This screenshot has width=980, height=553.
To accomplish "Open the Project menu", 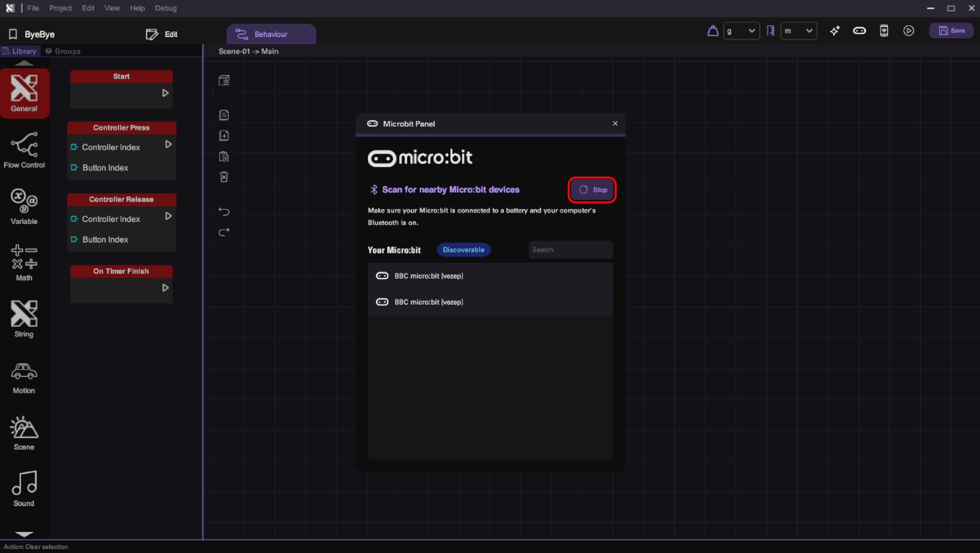I will (60, 8).
